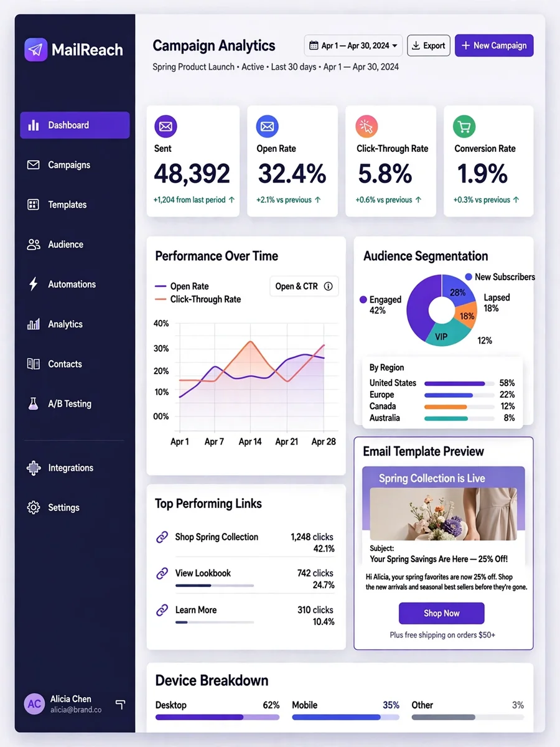Screen dimensions: 560x747
Task: Click the icon right of Alicia Chen
Action: (121, 704)
